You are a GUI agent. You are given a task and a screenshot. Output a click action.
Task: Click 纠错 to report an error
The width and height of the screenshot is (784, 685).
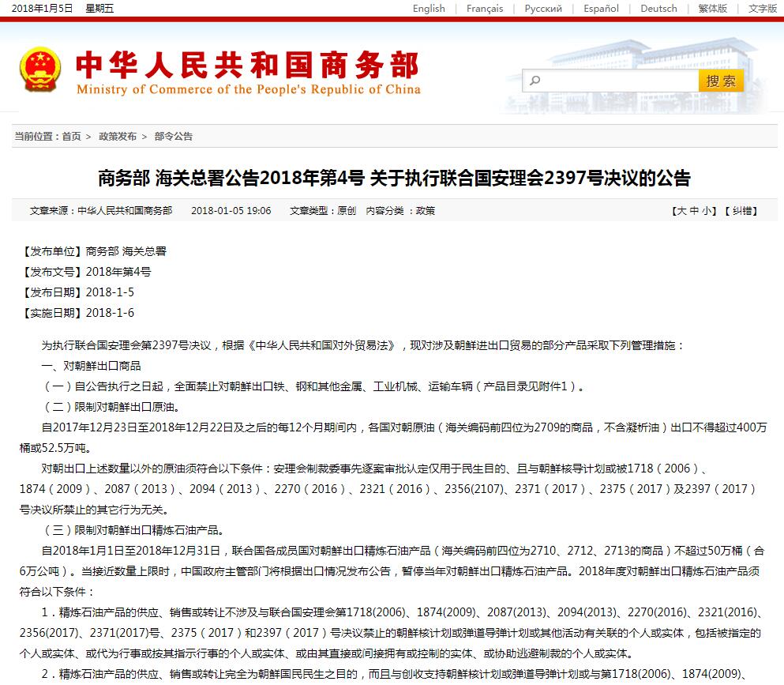742,211
